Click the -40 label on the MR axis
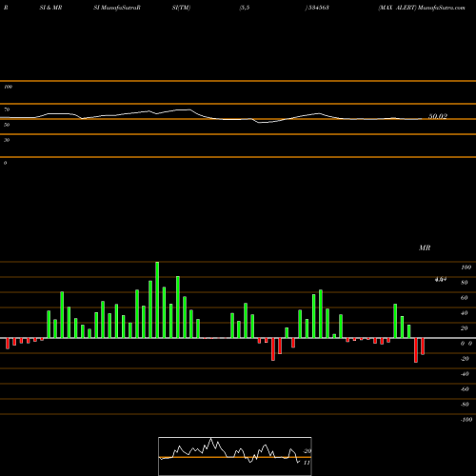This screenshot has height=476, width=476. tap(465, 374)
